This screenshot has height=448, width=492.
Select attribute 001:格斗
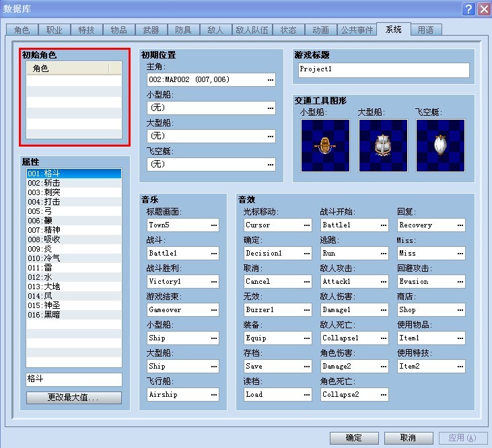click(x=74, y=174)
